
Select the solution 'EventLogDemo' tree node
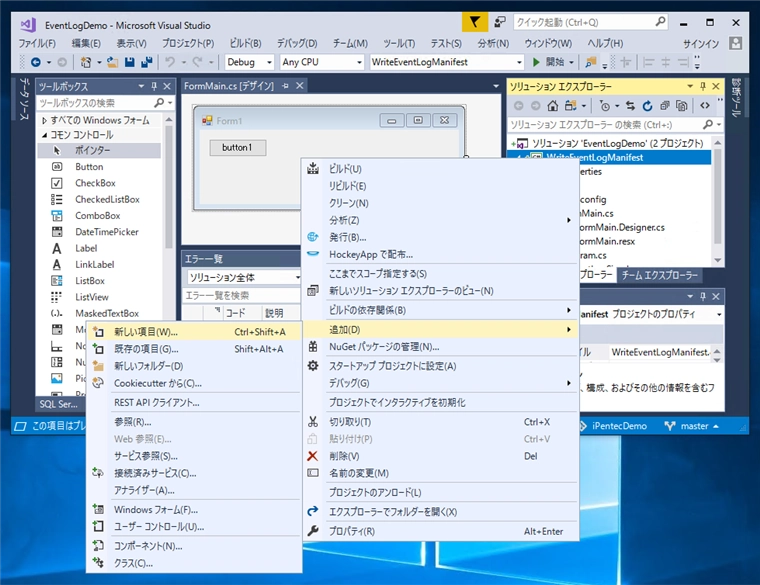point(617,143)
